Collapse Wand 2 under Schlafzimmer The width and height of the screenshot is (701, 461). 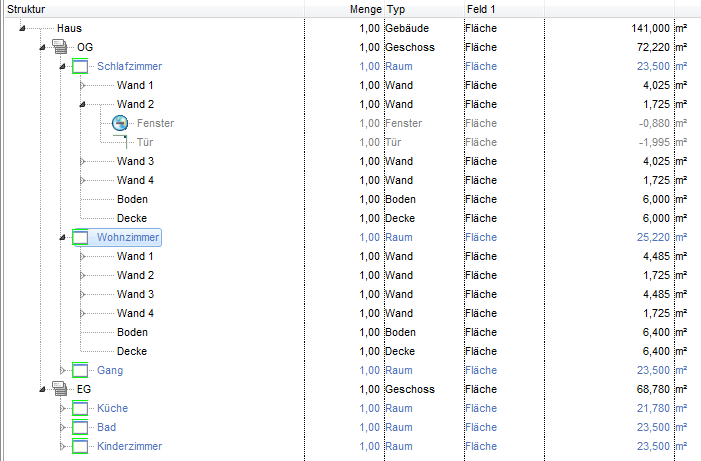point(82,105)
